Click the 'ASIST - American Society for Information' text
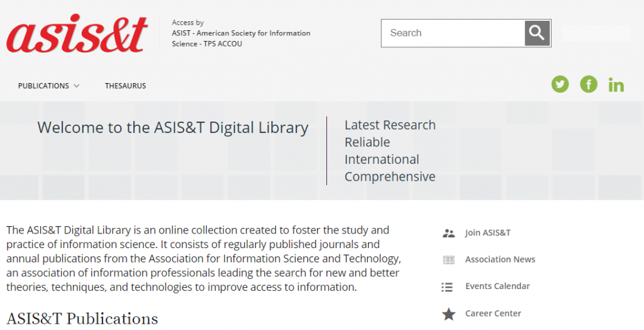The height and width of the screenshot is (330, 644). (241, 33)
